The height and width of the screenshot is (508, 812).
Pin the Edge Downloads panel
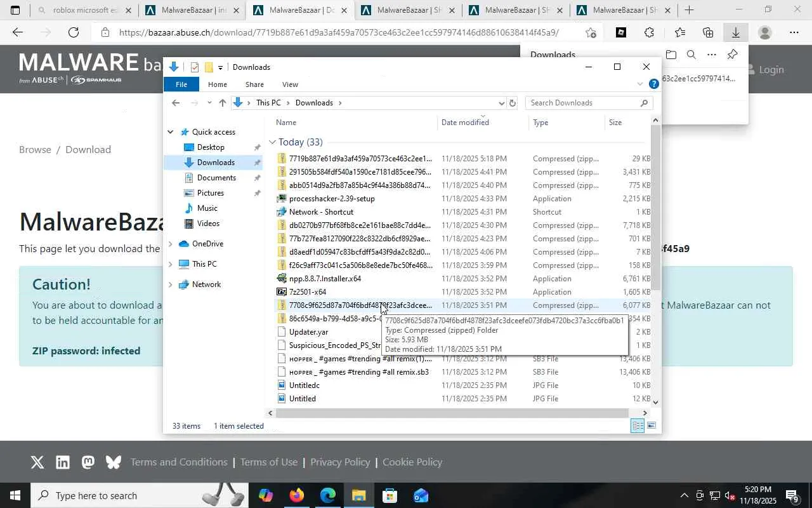click(732, 55)
